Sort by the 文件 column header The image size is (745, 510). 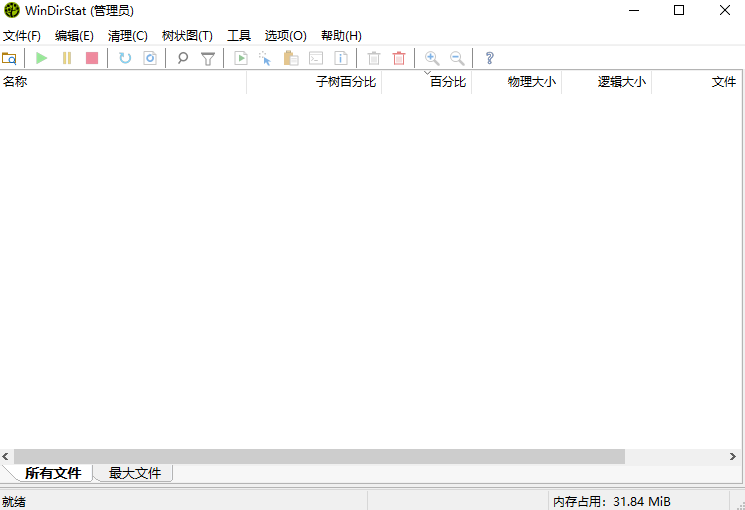[697, 82]
